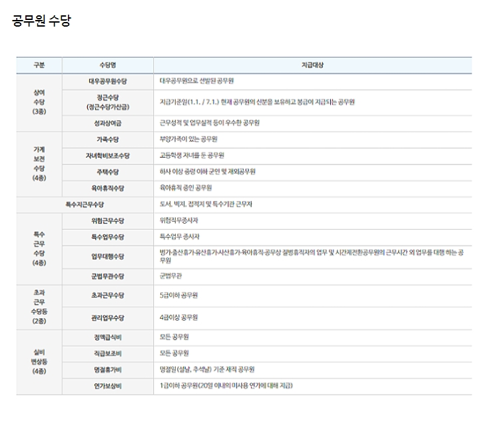The height and width of the screenshot is (428, 504).
Task: Select the '지급대상' column header
Action: point(312,65)
